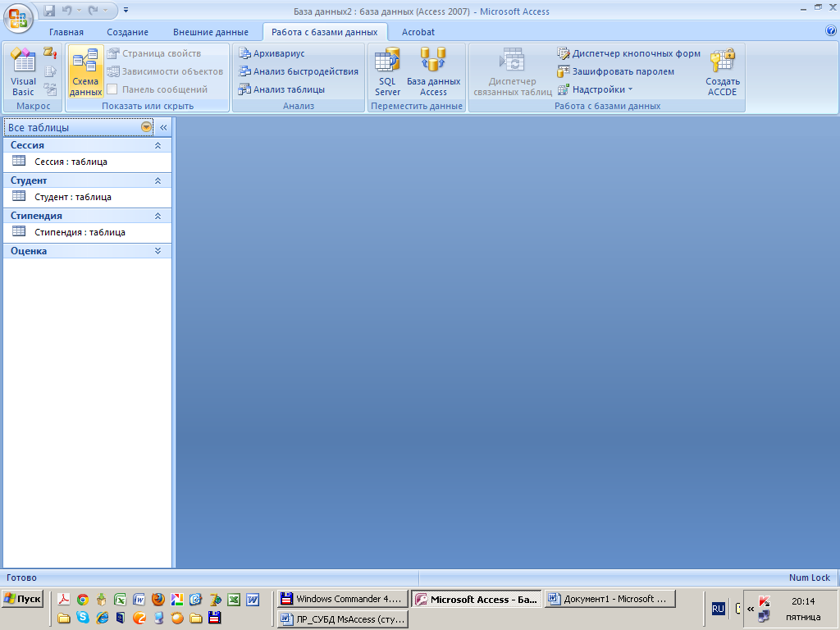Viewport: 840px width, 630px height.
Task: Launch Анализ таблицы tool
Action: point(282,89)
